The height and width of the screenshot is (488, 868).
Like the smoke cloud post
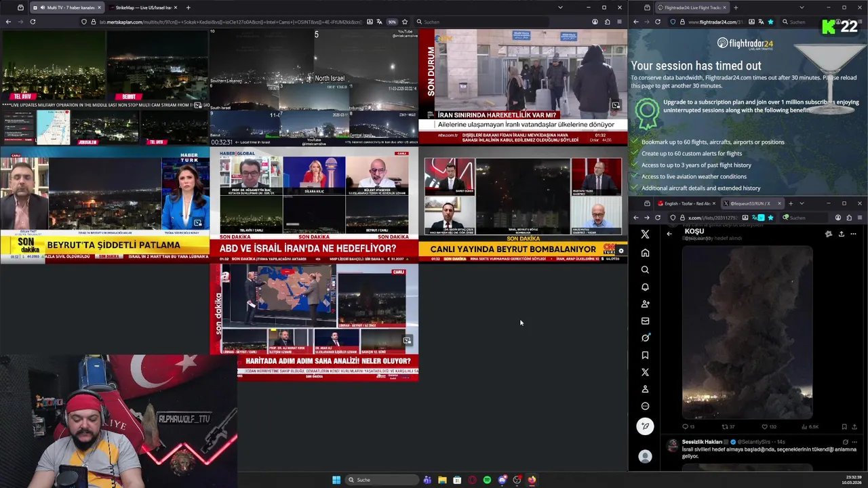click(x=768, y=427)
